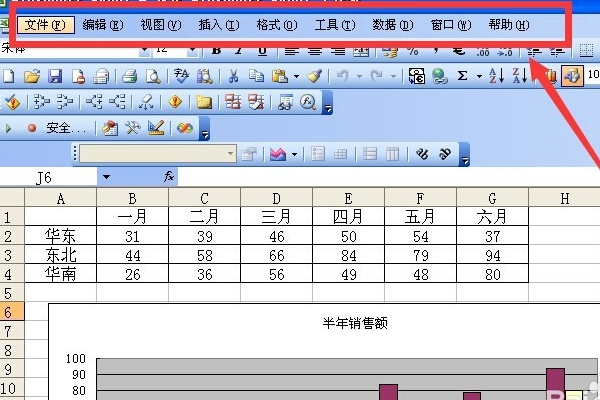Cut selection with scissors icon
This screenshot has width=600, height=400.
(x=233, y=76)
